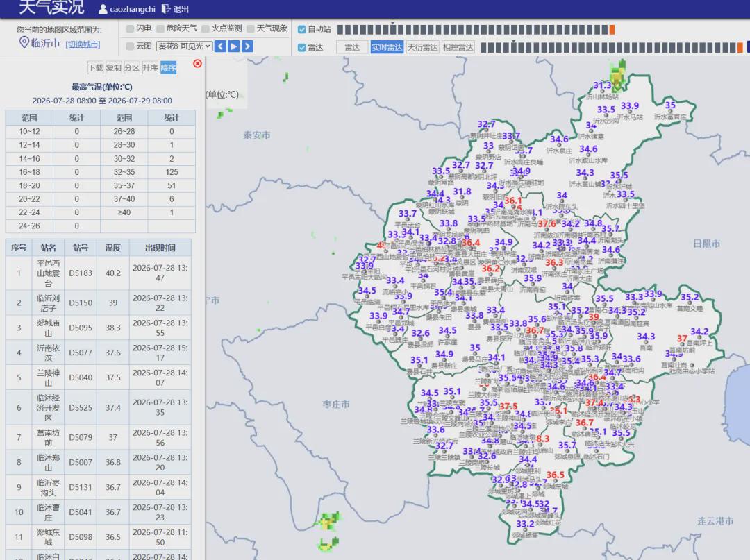The height and width of the screenshot is (560, 750).
Task: Click the 切换城市 link
Action: [x=83, y=44]
